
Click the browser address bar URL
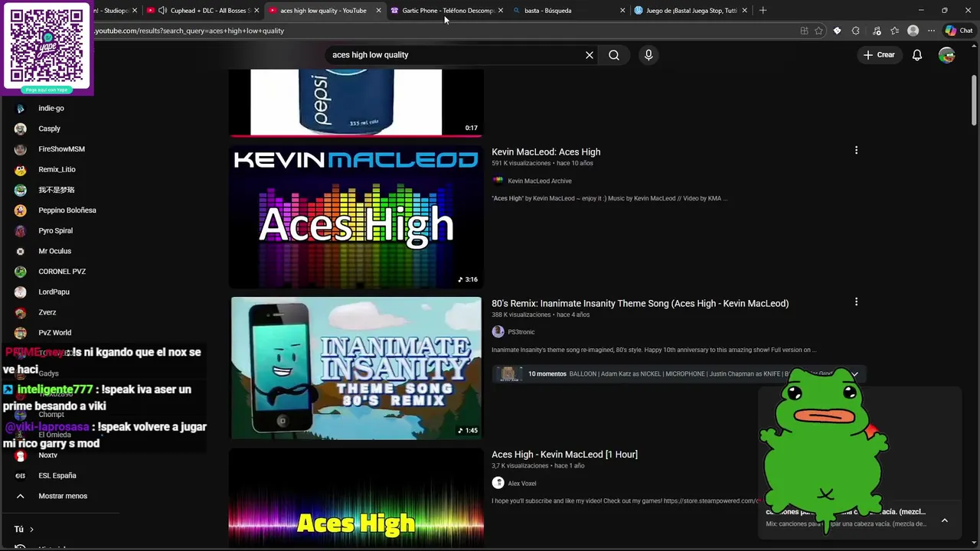189,31
